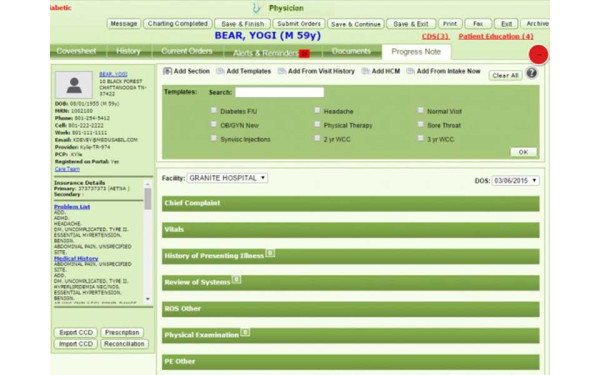
Task: Open the help question mark icon
Action: coord(532,73)
